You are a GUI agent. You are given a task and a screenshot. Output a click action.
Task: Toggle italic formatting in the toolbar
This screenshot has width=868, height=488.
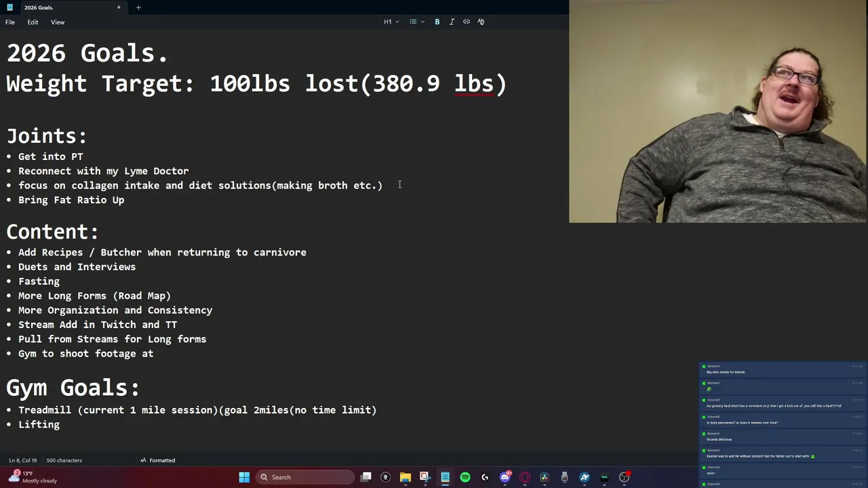point(452,22)
